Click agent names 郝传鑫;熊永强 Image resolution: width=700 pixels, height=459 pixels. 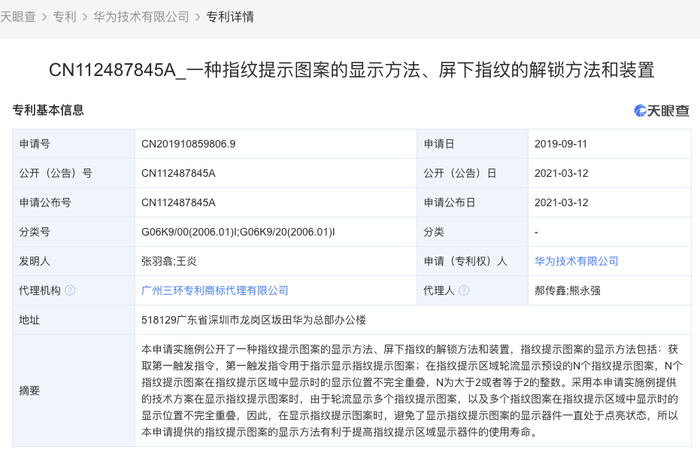click(567, 291)
